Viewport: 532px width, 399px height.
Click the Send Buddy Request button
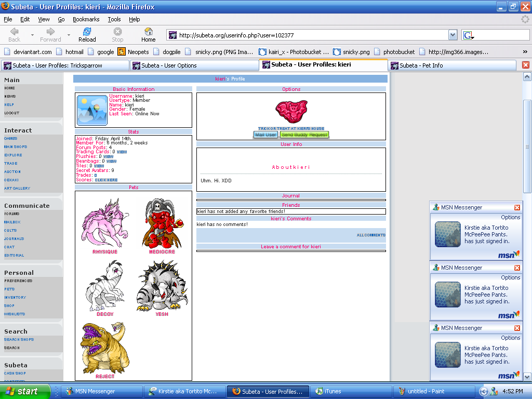(x=304, y=135)
